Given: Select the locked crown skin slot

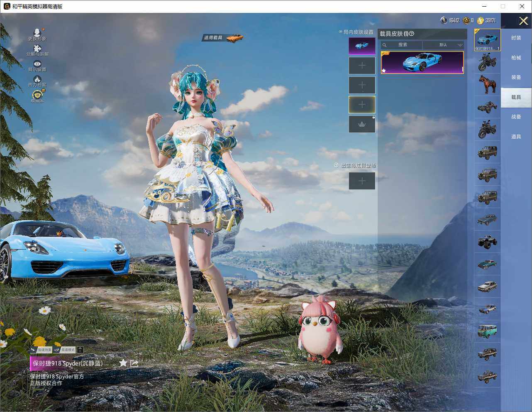Looking at the screenshot, I should tap(362, 124).
